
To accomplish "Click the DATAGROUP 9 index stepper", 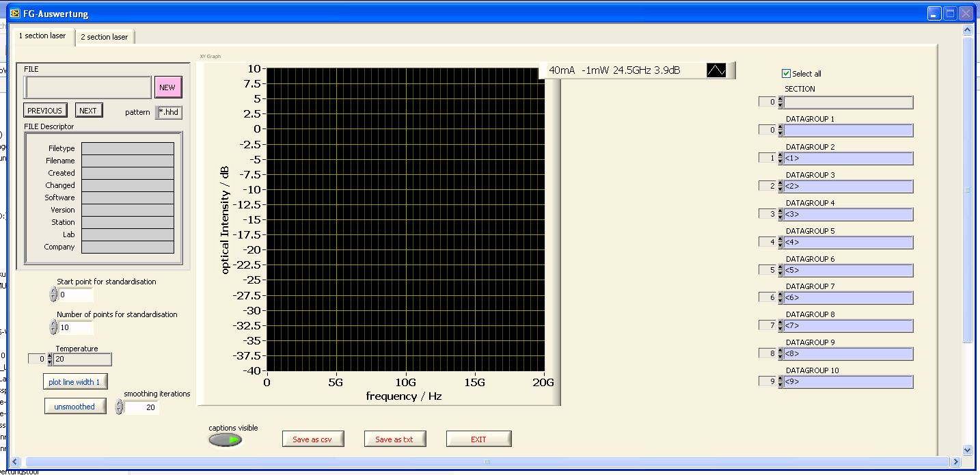I will (780, 353).
